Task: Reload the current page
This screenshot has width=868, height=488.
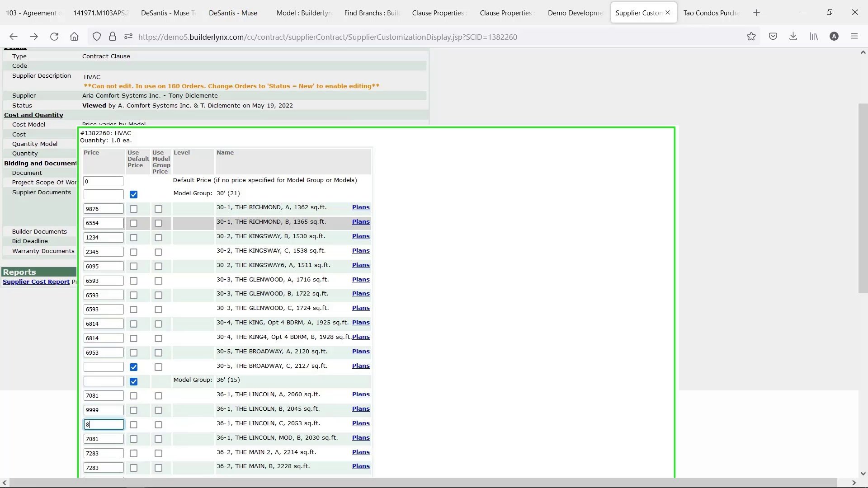Action: tap(54, 37)
